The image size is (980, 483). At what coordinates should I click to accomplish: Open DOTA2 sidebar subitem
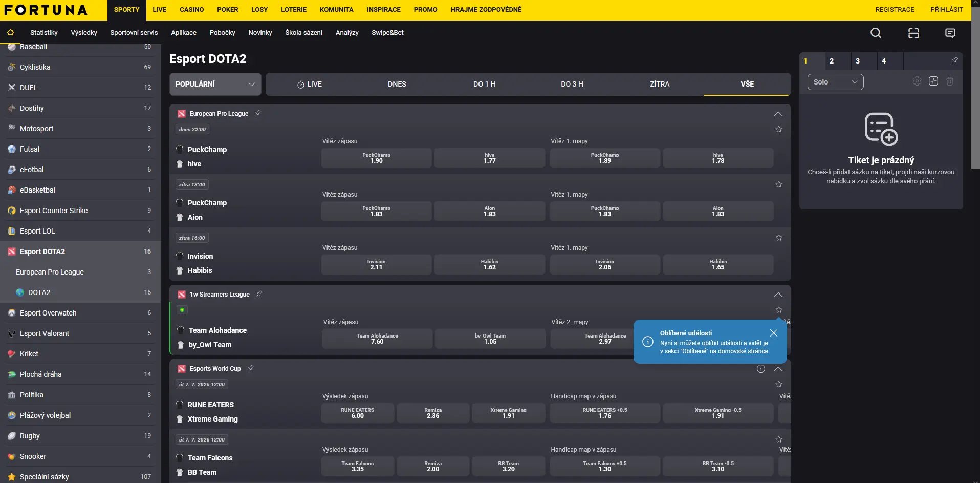80,292
